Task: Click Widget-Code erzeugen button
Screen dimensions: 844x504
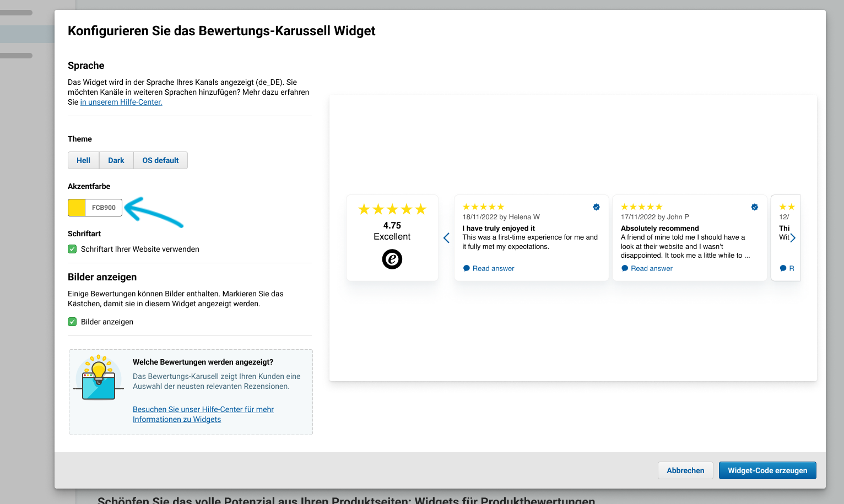Action: point(767,470)
